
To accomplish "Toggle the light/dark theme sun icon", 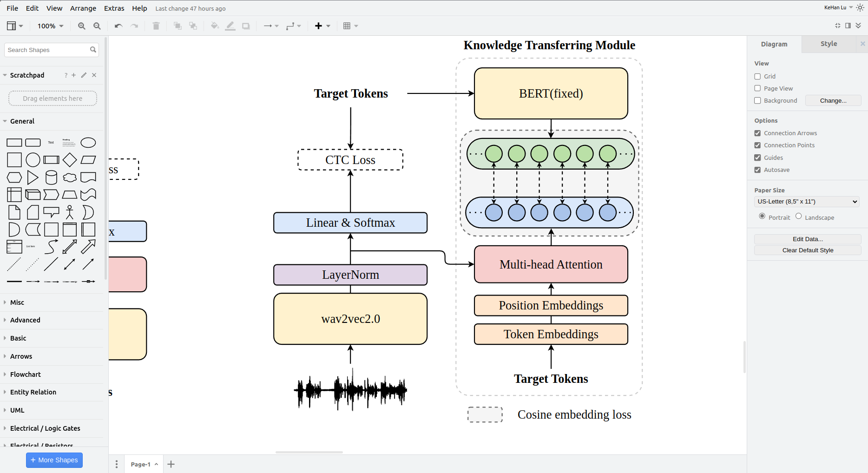I will pos(860,7).
